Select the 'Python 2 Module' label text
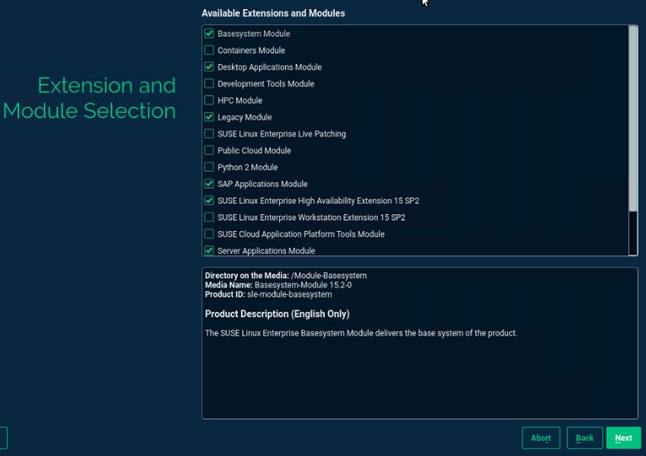The height and width of the screenshot is (456, 646). point(248,167)
